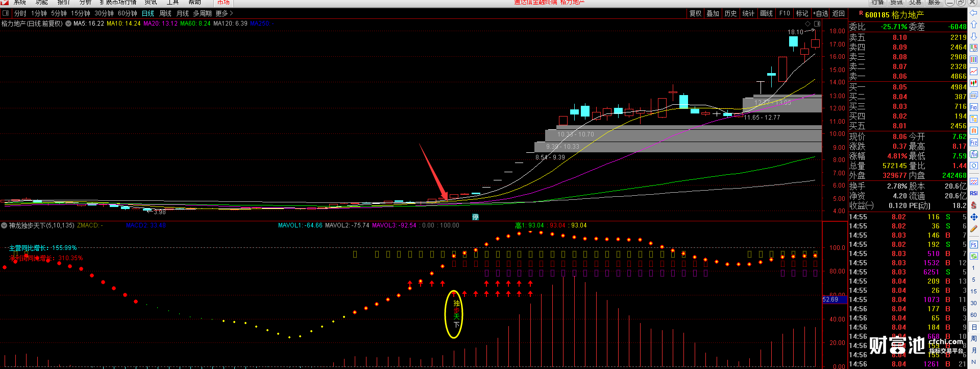Select the pencil drawing tool icon
This screenshot has height=369, width=980.
pos(974,229)
